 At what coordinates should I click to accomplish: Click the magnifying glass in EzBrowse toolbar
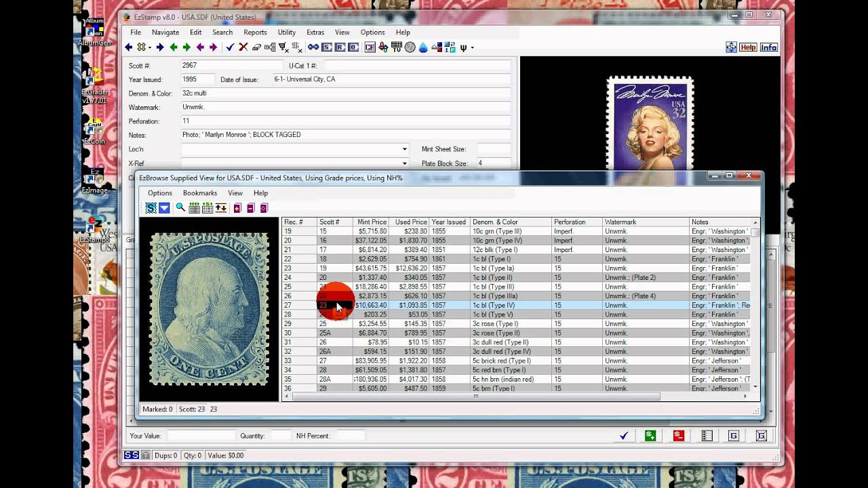(180, 207)
